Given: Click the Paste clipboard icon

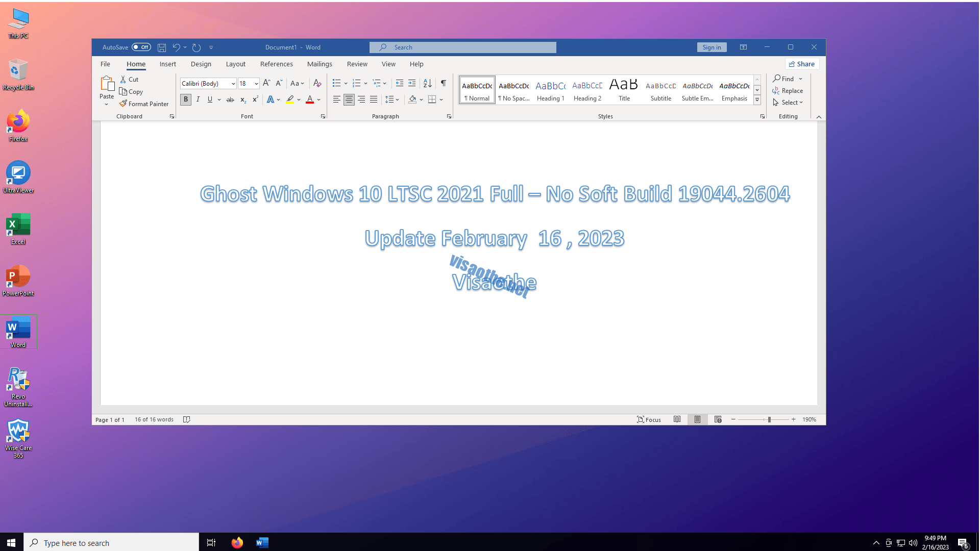Looking at the screenshot, I should (x=107, y=83).
